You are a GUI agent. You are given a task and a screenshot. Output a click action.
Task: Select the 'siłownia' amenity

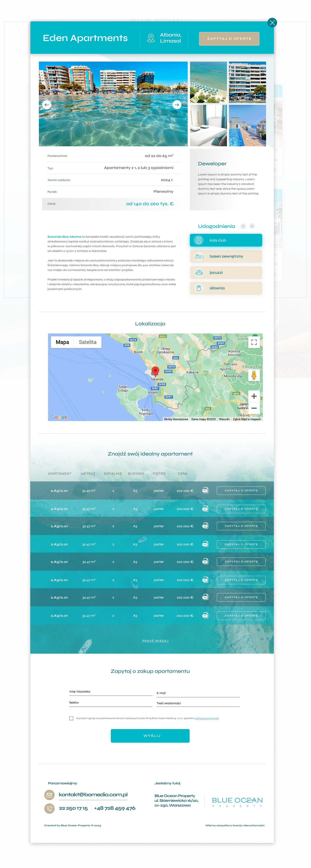click(226, 288)
